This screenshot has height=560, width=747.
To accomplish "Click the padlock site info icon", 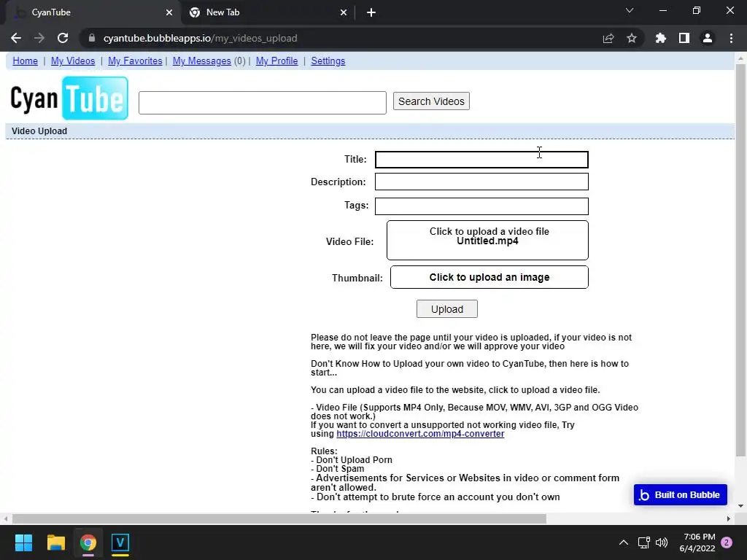I will [91, 38].
